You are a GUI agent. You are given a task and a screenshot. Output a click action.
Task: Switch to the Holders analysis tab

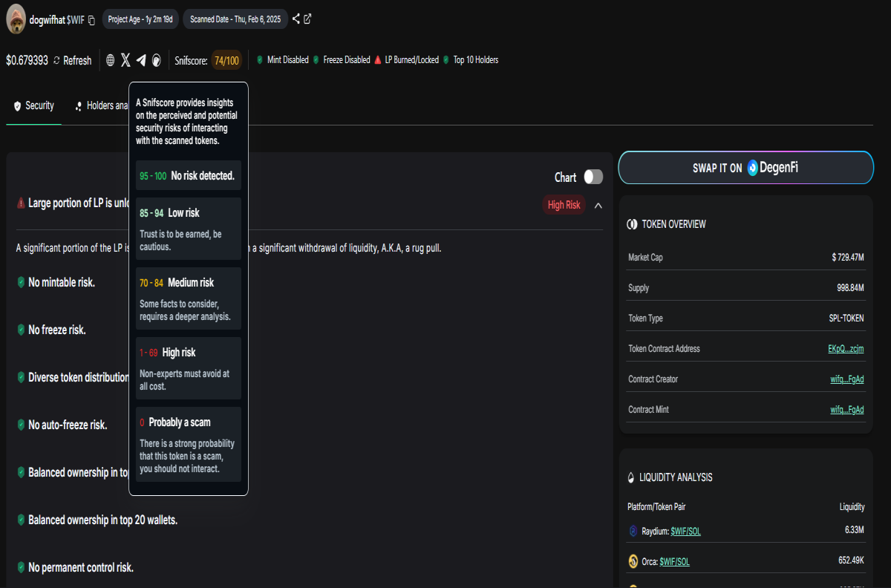(x=102, y=106)
